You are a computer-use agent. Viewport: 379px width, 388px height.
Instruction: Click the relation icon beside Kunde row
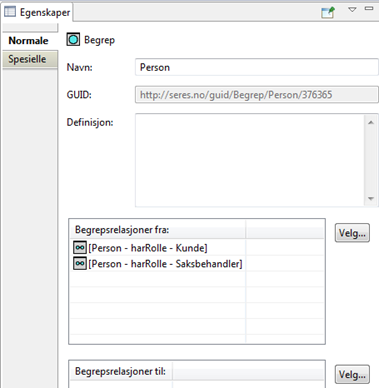coord(80,248)
